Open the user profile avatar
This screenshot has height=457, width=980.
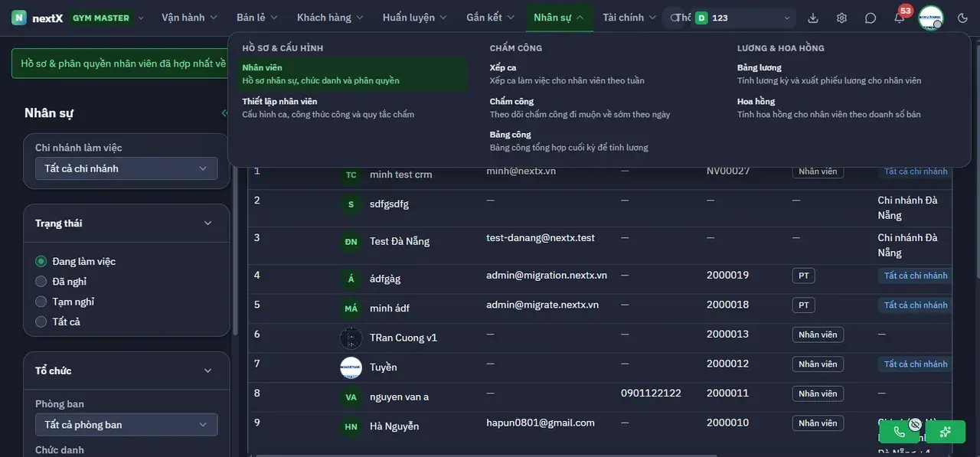click(x=931, y=18)
